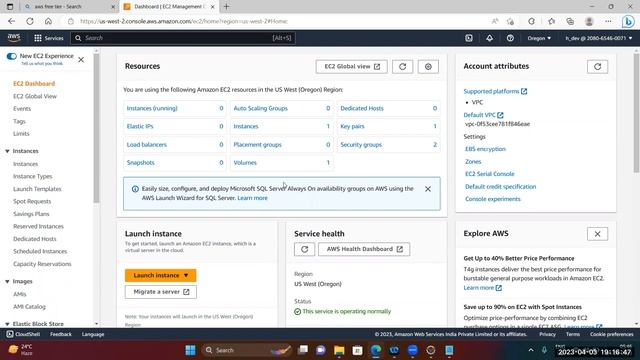The image size is (640, 360).
Task: Open Instance Types in the sidebar
Action: click(33, 176)
